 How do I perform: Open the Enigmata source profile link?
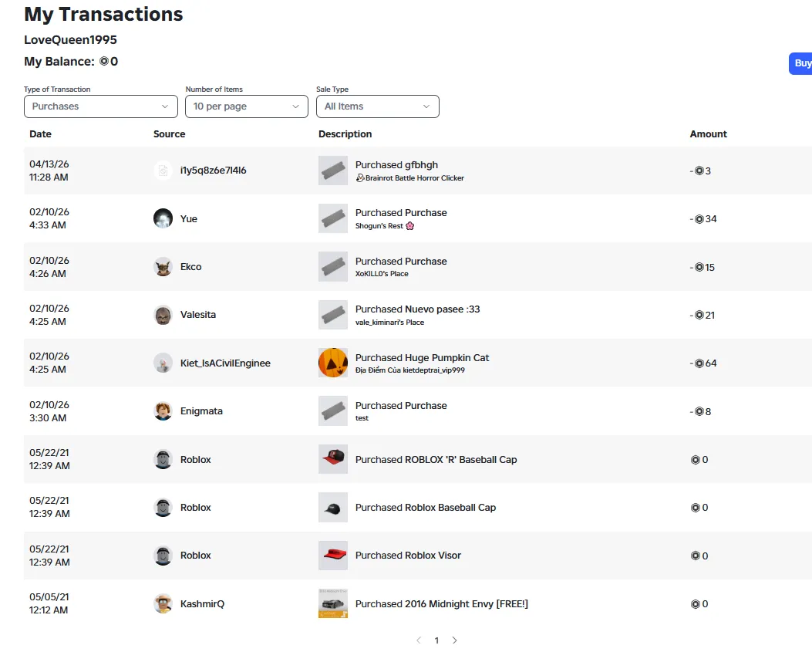(201, 411)
